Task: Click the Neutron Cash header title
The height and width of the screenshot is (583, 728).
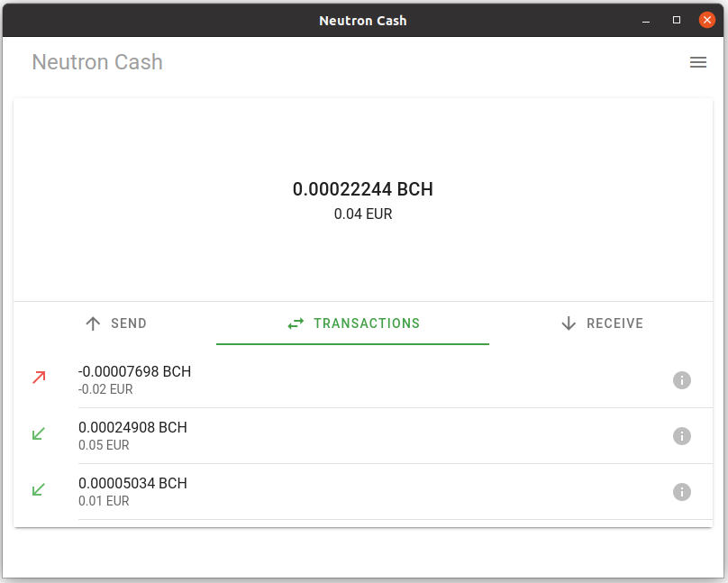Action: pyautogui.click(x=97, y=62)
